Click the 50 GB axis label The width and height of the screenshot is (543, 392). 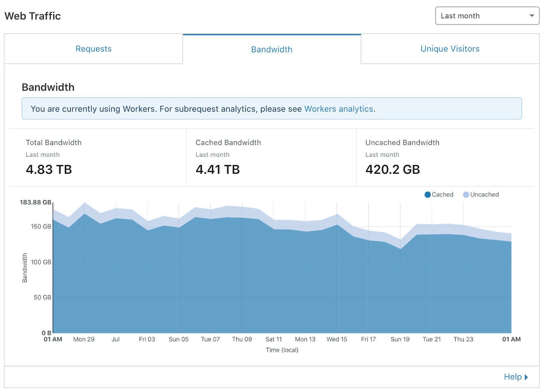[42, 297]
